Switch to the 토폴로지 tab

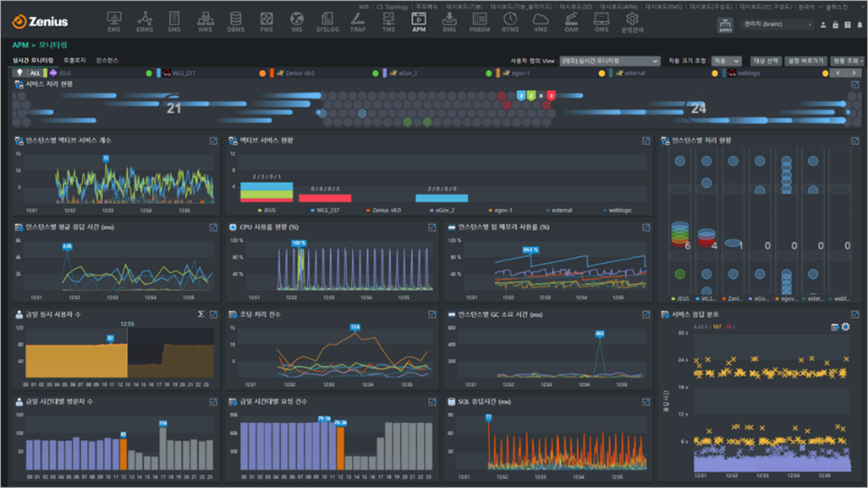click(74, 60)
